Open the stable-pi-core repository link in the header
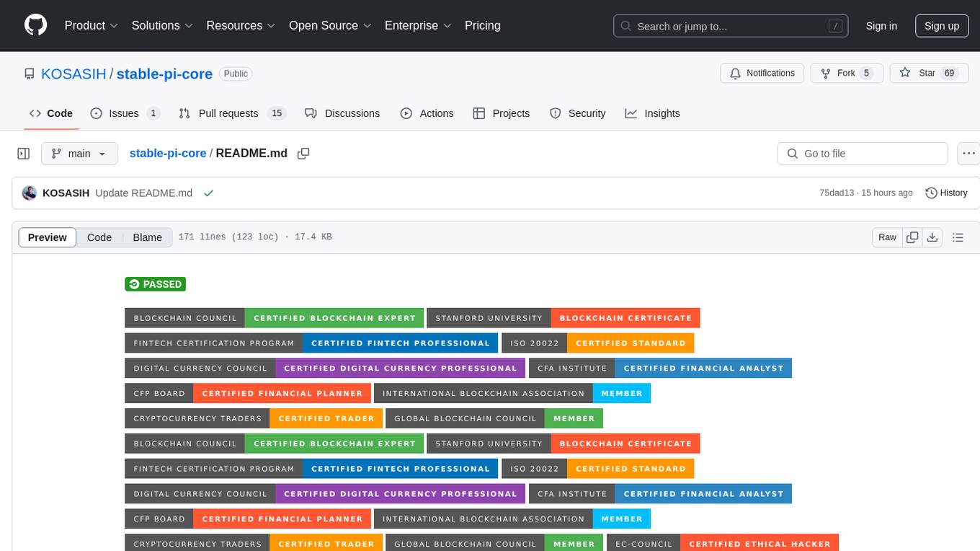This screenshot has width=980, height=551. coord(164,74)
